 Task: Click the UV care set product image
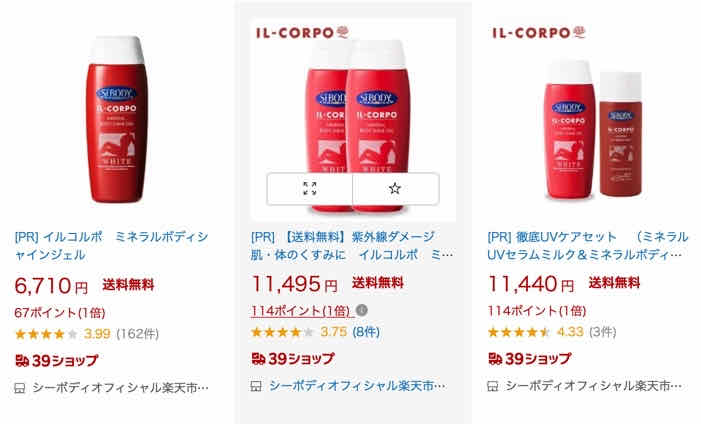click(589, 120)
